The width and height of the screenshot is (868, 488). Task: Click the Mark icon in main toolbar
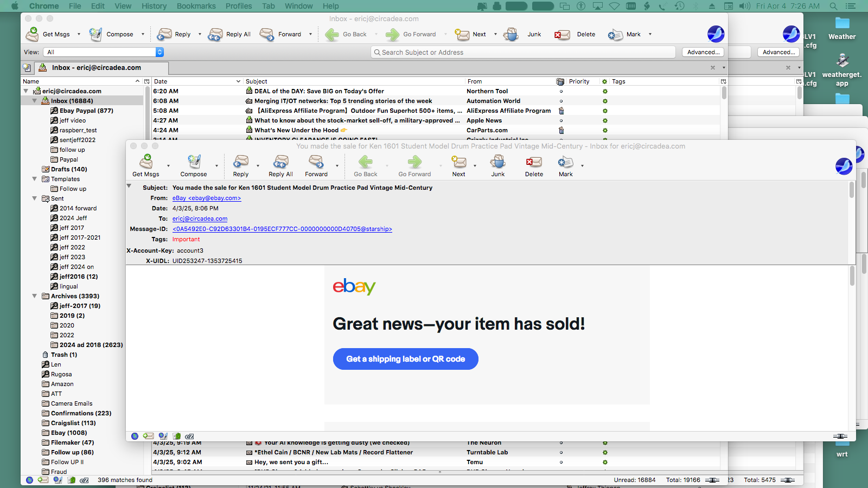616,34
